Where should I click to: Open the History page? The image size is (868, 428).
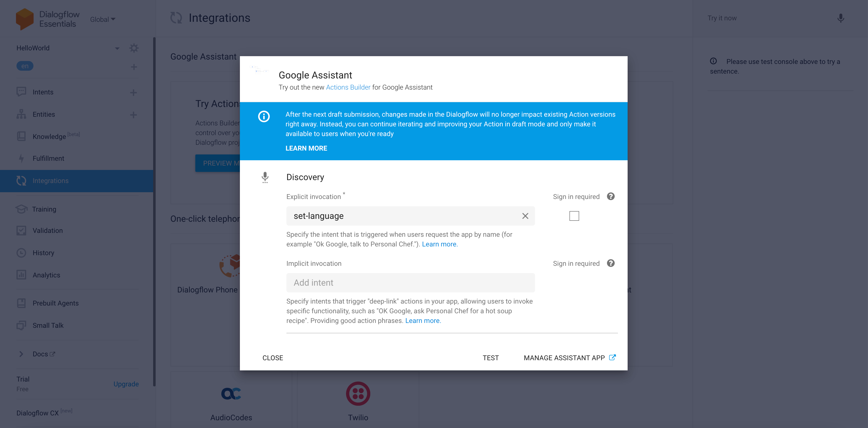43,253
